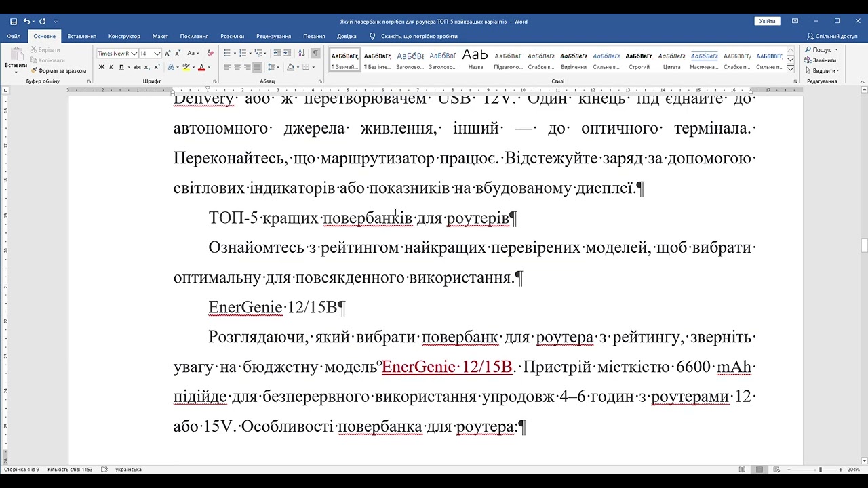Click the Replace (Замінити) icon
Image resolution: width=868 pixels, height=488 pixels.
point(820,60)
